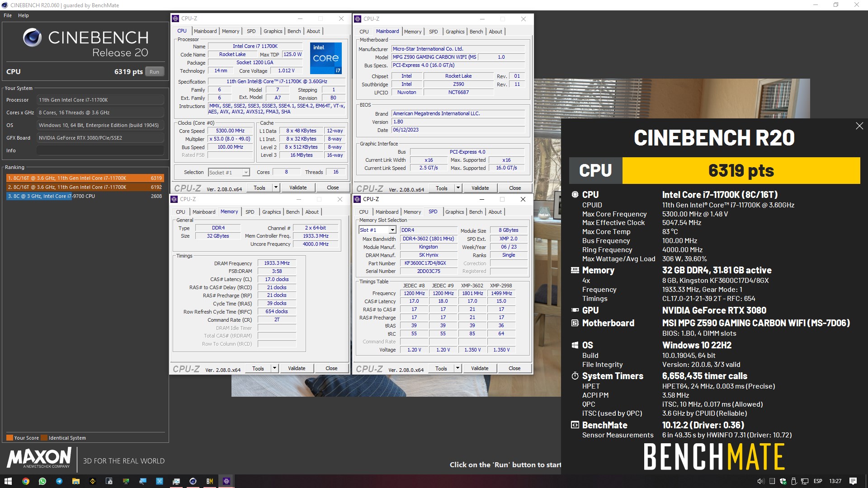Select ranking row Intel Core i7-9700 CPU
This screenshot has height=488, width=868.
tap(85, 196)
